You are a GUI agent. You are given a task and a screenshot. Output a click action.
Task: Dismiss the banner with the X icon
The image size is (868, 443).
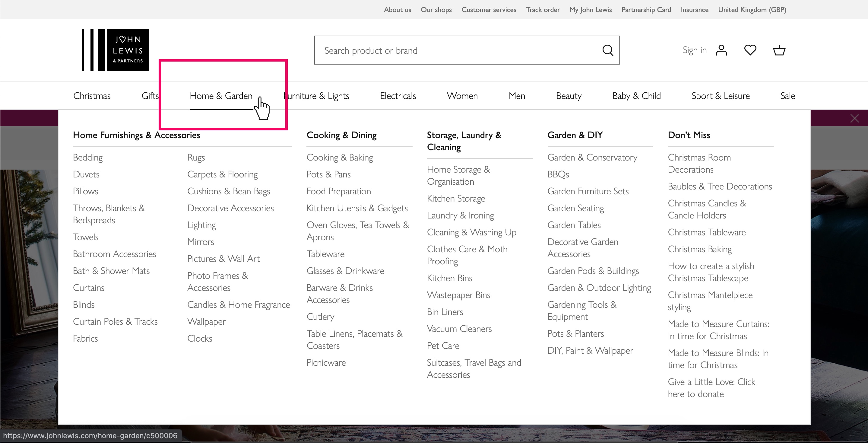[855, 118]
